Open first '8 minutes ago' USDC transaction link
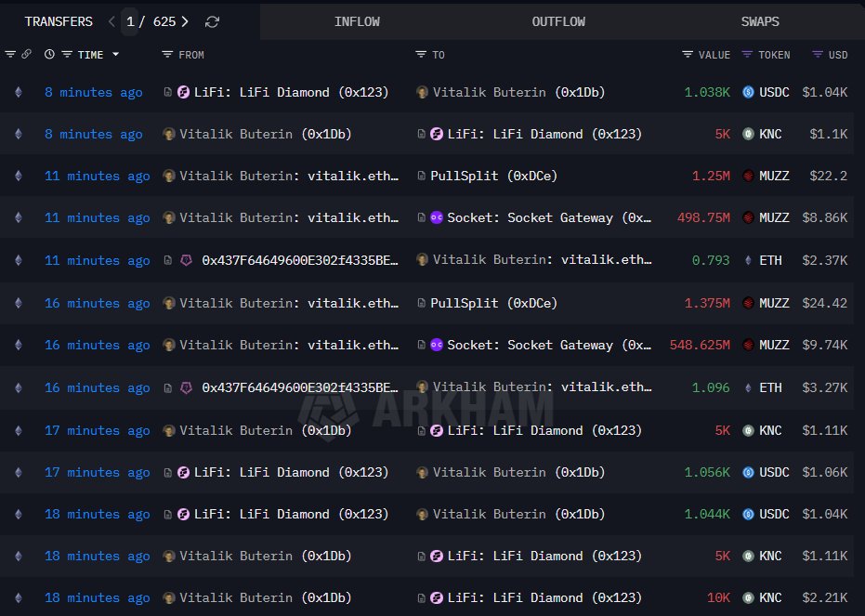The width and height of the screenshot is (865, 616). (x=94, y=92)
